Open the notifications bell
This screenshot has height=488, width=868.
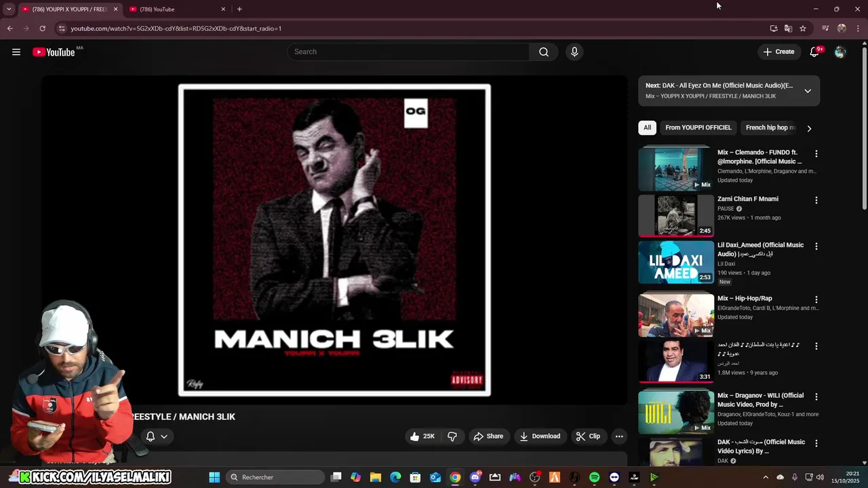pyautogui.click(x=815, y=52)
